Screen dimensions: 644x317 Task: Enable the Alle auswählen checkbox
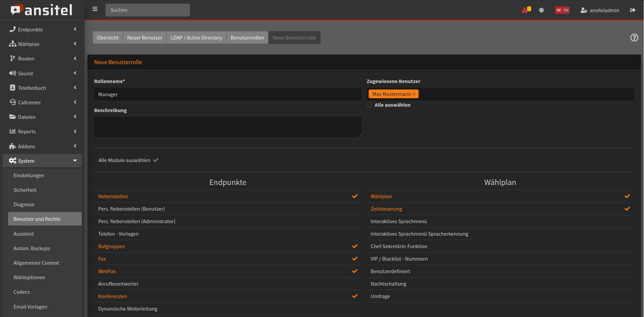pos(369,105)
